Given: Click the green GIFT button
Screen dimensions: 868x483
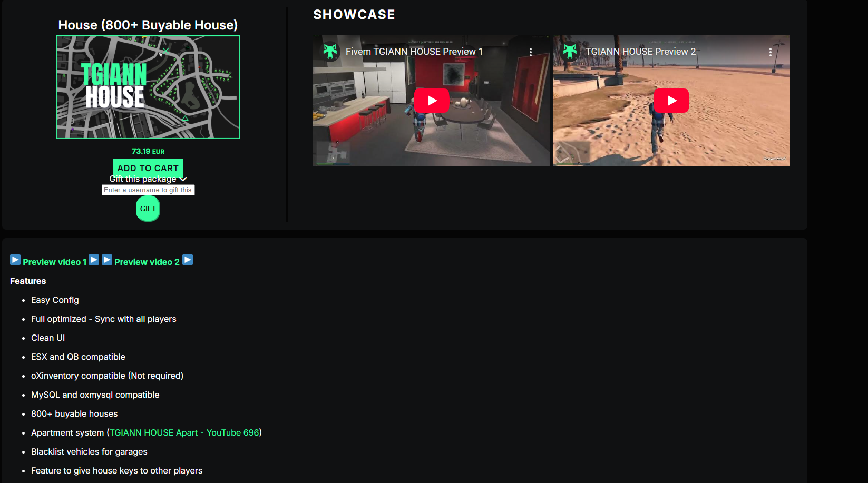Looking at the screenshot, I should click(148, 209).
